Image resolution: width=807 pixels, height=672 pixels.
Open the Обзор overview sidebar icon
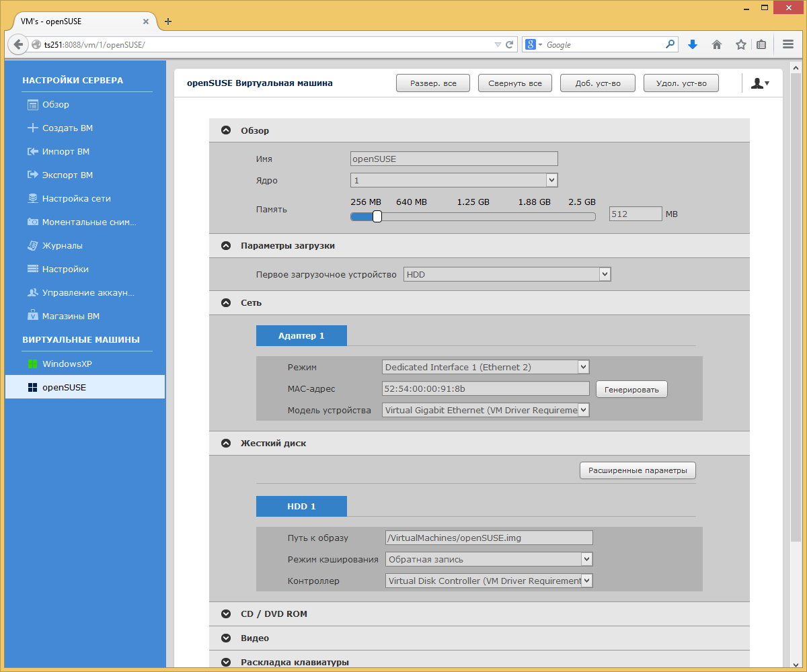tap(32, 105)
